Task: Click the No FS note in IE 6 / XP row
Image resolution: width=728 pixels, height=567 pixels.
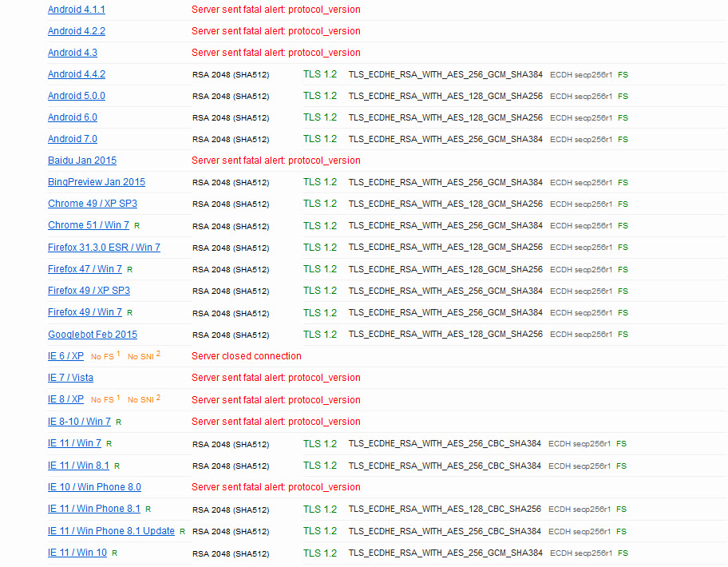Action: point(105,356)
